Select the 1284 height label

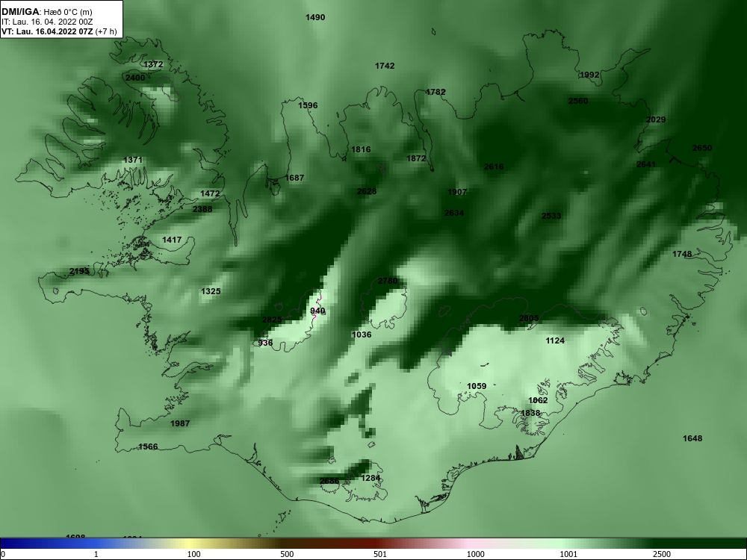371,478
